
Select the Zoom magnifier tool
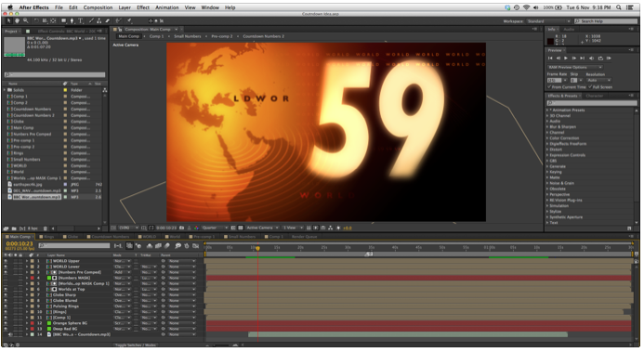[25, 20]
